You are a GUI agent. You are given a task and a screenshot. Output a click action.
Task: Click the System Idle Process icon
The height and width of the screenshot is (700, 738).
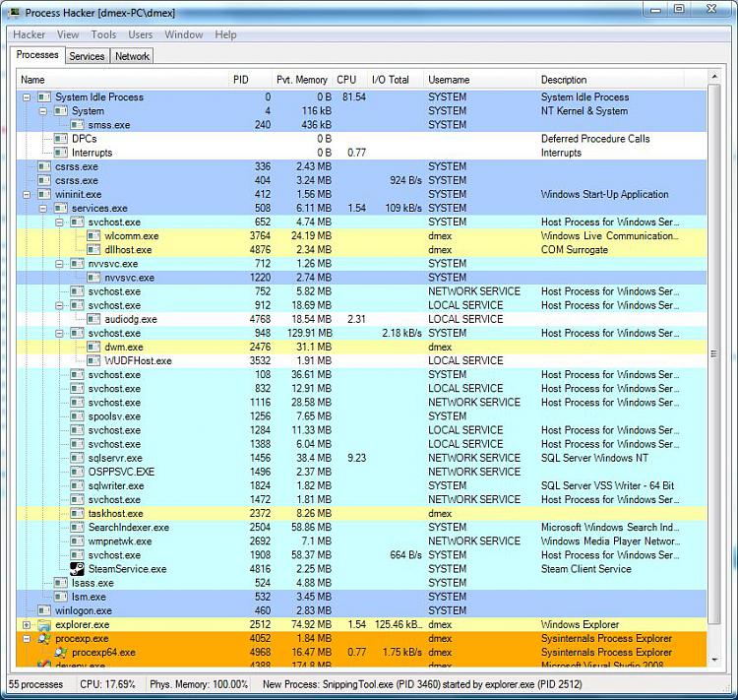[44, 97]
